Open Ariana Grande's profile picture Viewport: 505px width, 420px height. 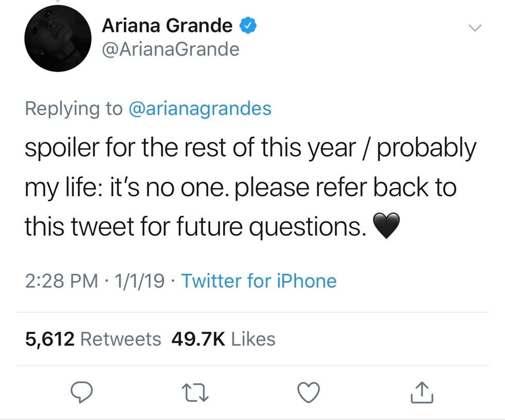click(x=58, y=39)
